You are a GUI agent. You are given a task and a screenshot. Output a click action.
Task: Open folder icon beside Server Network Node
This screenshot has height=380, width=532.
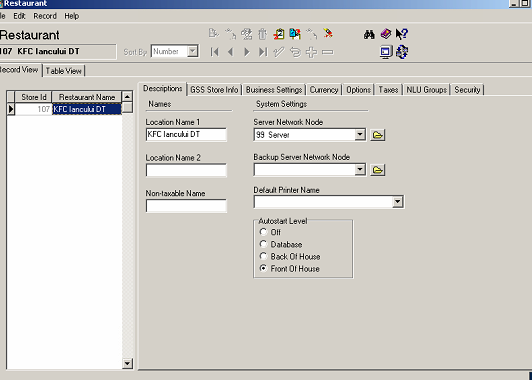pos(377,135)
